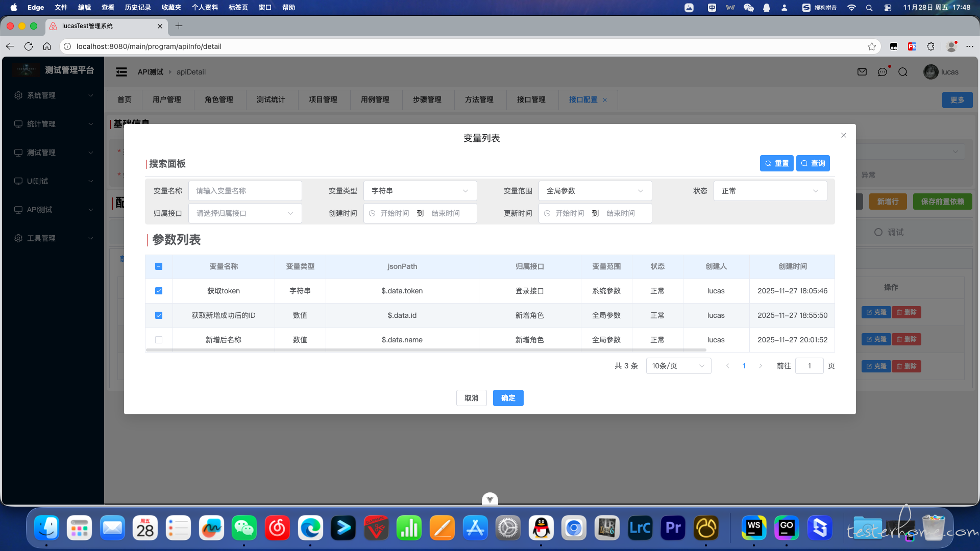The width and height of the screenshot is (980, 551).
Task: Click the header search magnifier icon
Action: [903, 72]
